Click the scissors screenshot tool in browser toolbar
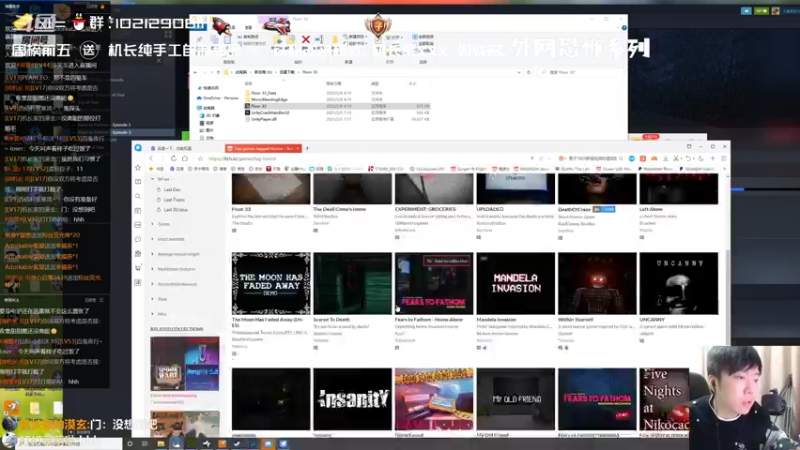The image size is (800, 450). (x=677, y=159)
